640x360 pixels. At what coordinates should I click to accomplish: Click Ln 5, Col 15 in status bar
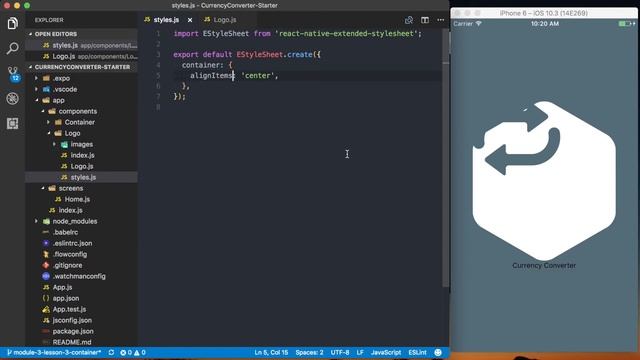tap(271, 352)
